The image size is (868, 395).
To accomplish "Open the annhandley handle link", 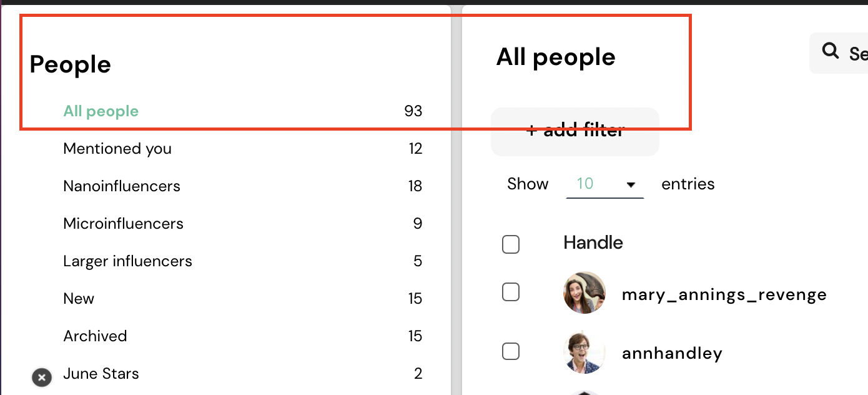I will tap(672, 354).
